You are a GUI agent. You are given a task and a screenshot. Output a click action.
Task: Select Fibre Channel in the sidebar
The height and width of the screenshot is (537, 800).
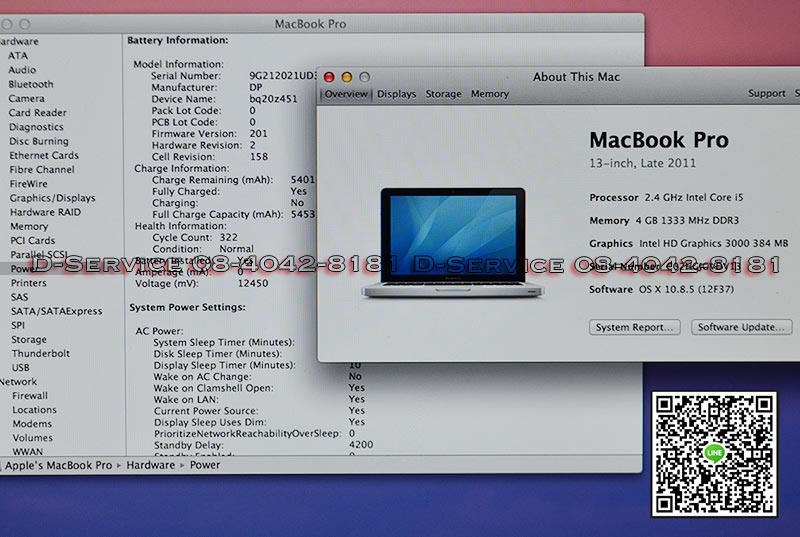42,170
